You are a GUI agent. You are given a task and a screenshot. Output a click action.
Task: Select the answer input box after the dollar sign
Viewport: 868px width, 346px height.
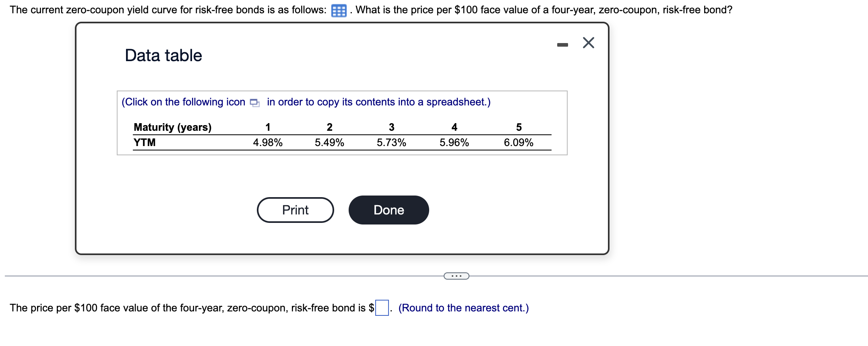coord(381,308)
